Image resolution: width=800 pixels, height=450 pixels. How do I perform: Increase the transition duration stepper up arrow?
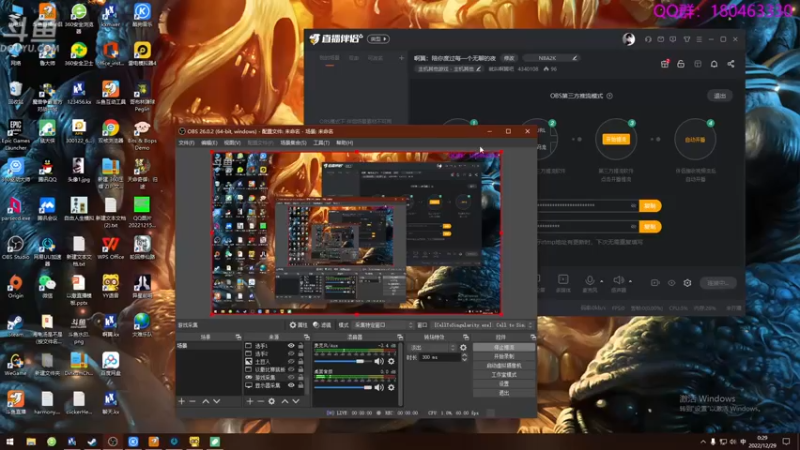point(464,356)
